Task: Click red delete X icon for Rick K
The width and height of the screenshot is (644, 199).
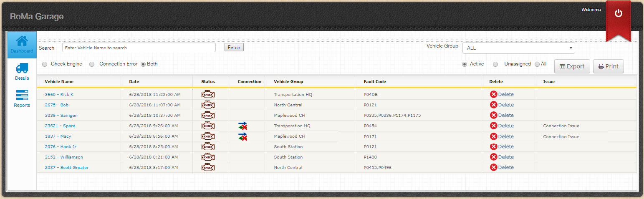Action: pyautogui.click(x=493, y=94)
